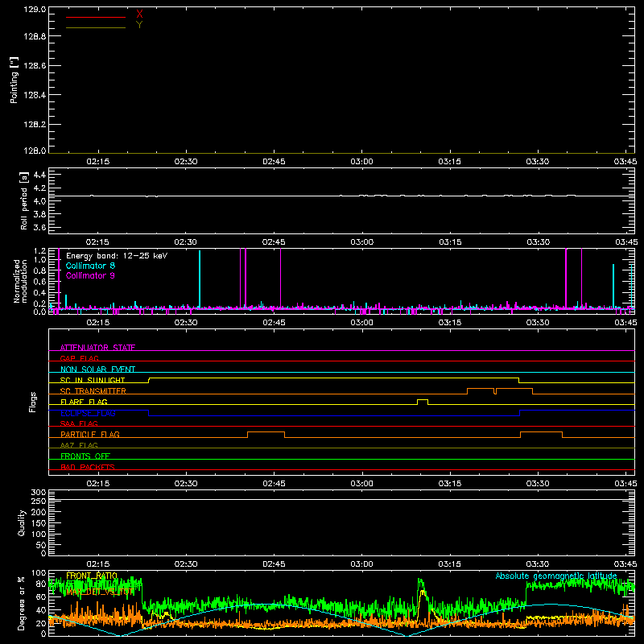The width and height of the screenshot is (644, 644).
Task: Click the 3.6 tick on Roll period axis
Action: pyautogui.click(x=39, y=227)
